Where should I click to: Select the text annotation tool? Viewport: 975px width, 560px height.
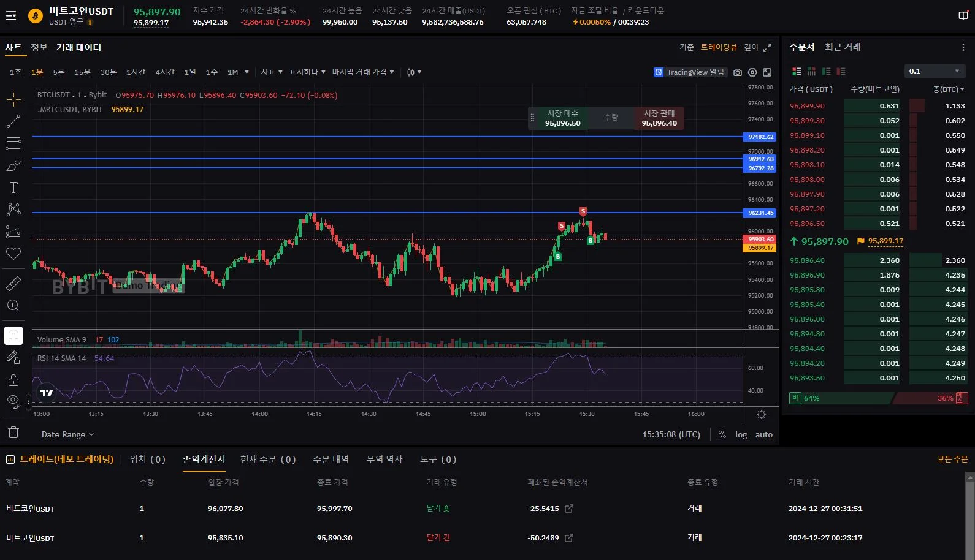13,187
